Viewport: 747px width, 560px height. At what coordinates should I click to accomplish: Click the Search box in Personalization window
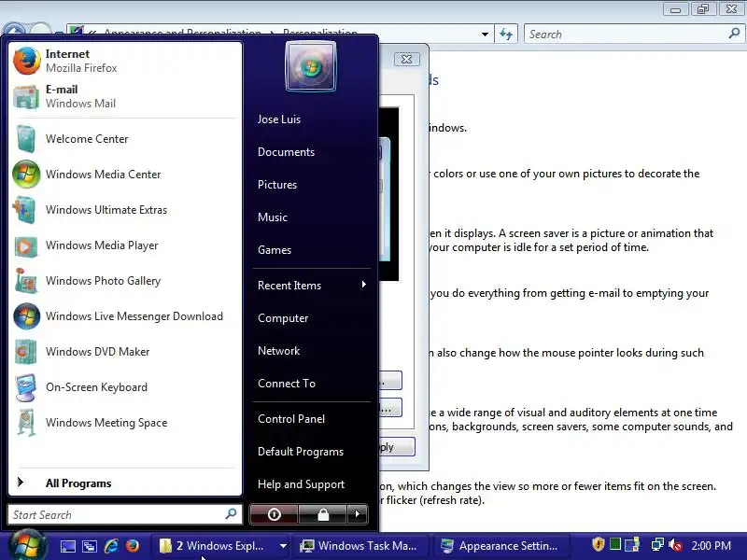coord(634,35)
